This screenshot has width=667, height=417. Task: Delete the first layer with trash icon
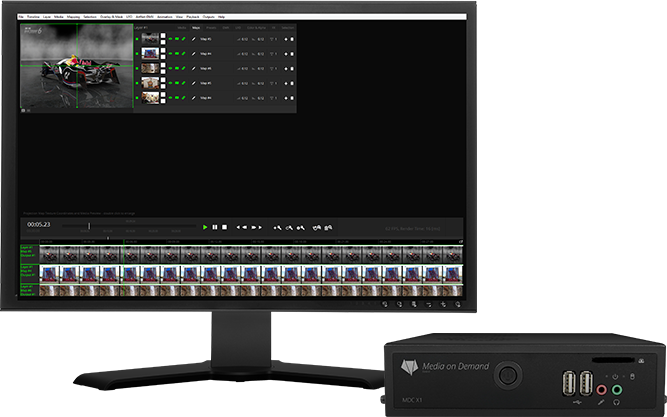pyautogui.click(x=291, y=39)
